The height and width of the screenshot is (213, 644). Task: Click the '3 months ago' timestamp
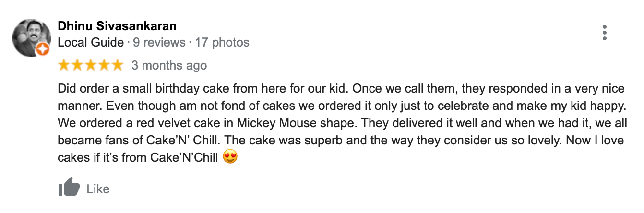[169, 66]
